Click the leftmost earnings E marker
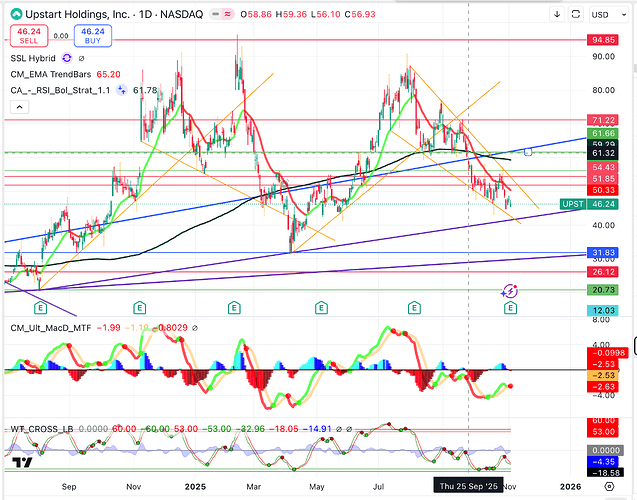 click(x=40, y=308)
